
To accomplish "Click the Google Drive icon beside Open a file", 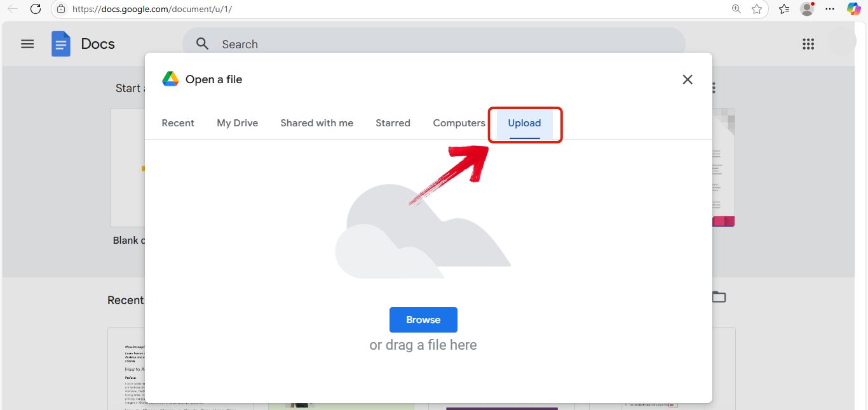I will click(170, 79).
